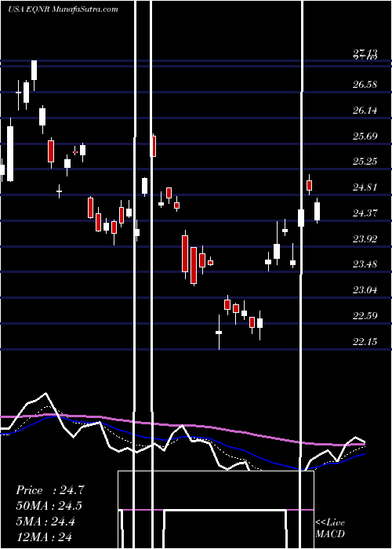Select the 22.59 price axis label
Viewport: 392px width, 549px height.
365,316
